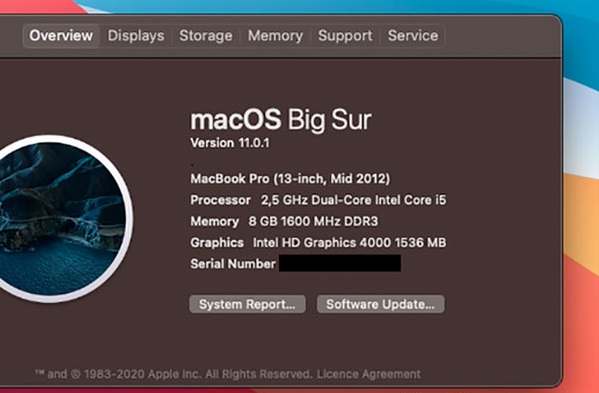Viewport: 599px width, 393px height.
Task: Click the macOS Big Sur title
Action: [x=281, y=120]
